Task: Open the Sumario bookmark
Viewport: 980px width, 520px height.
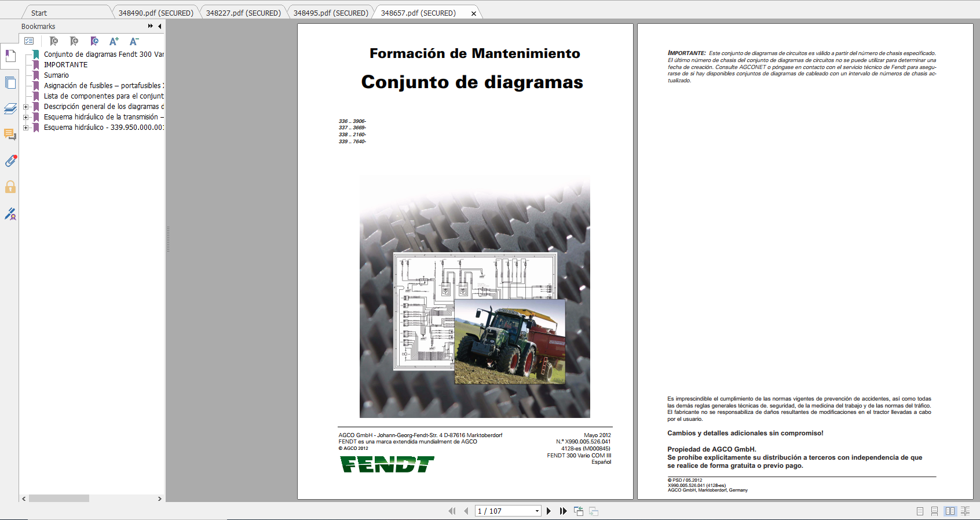Action: (x=56, y=75)
